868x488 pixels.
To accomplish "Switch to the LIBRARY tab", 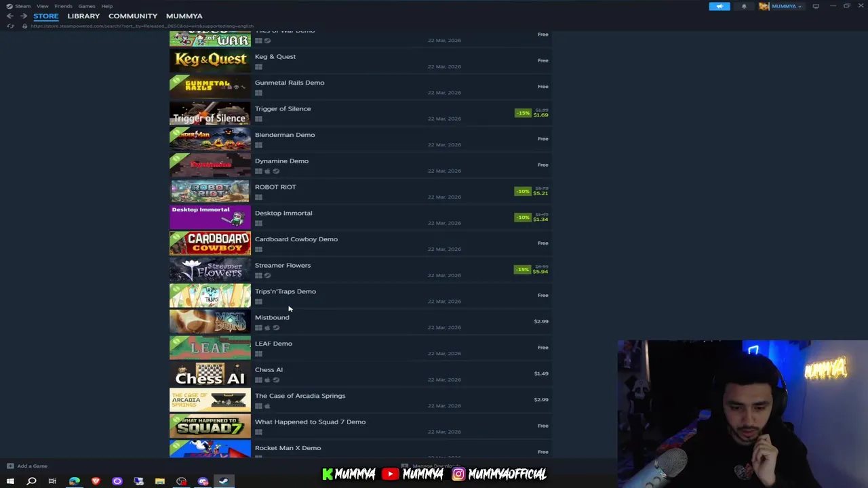I will pos(83,16).
